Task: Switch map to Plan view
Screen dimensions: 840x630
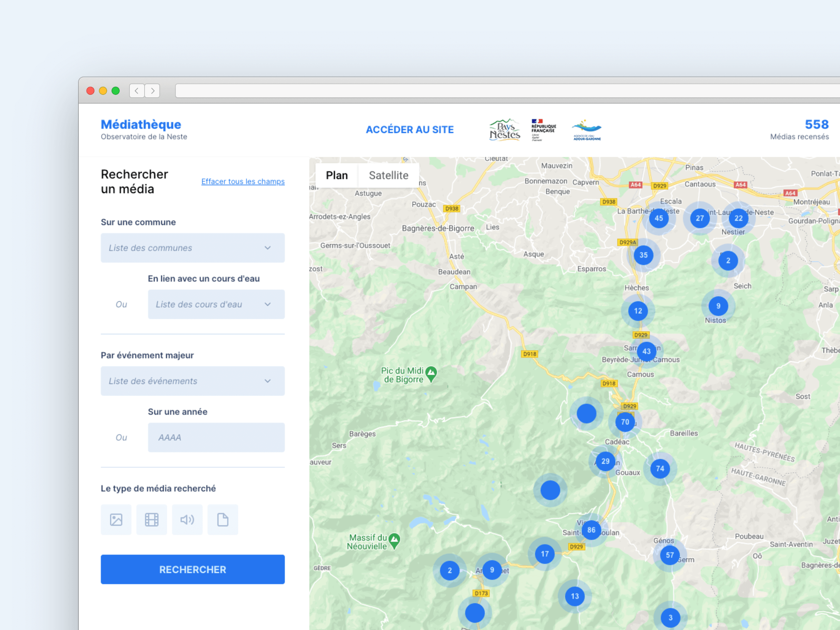Action: tap(337, 175)
